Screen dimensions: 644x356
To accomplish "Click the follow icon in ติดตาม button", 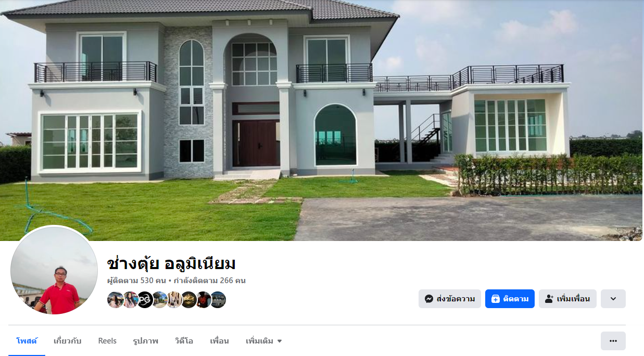I will coord(495,299).
